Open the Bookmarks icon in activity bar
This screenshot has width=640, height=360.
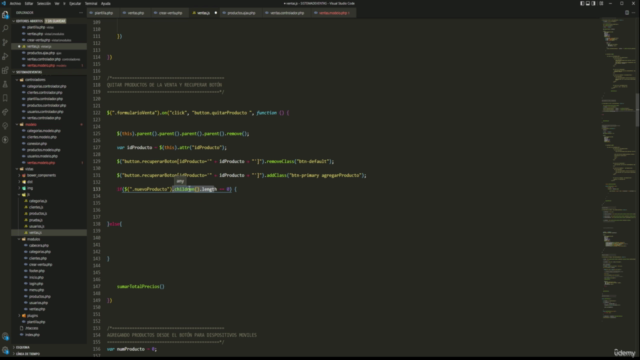coord(5,98)
